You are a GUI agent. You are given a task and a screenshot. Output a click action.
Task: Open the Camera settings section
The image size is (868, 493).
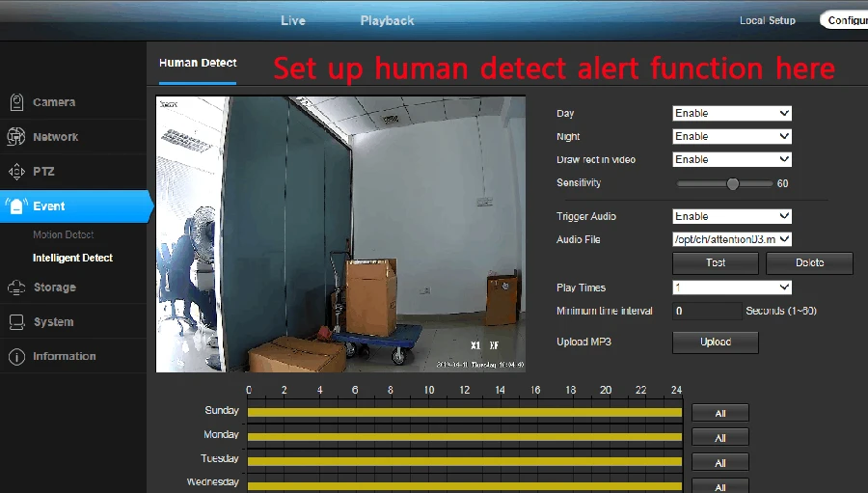[x=54, y=102]
